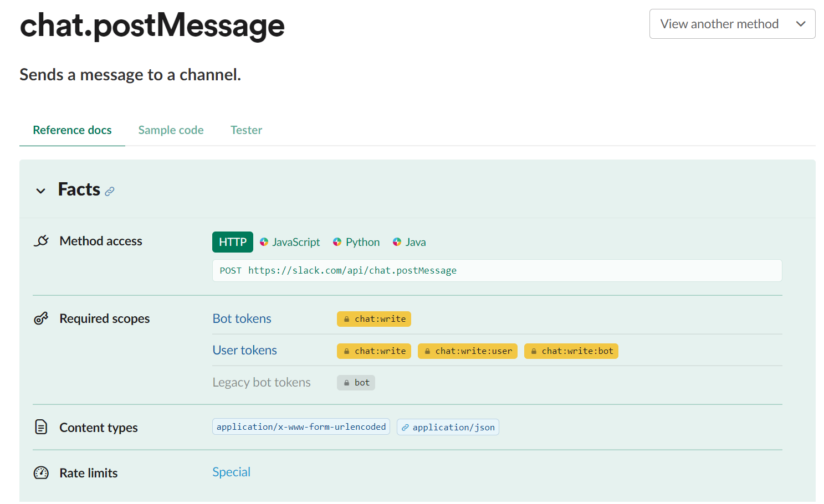Click the Rate limits gauge icon
The image size is (824, 504).
42,473
